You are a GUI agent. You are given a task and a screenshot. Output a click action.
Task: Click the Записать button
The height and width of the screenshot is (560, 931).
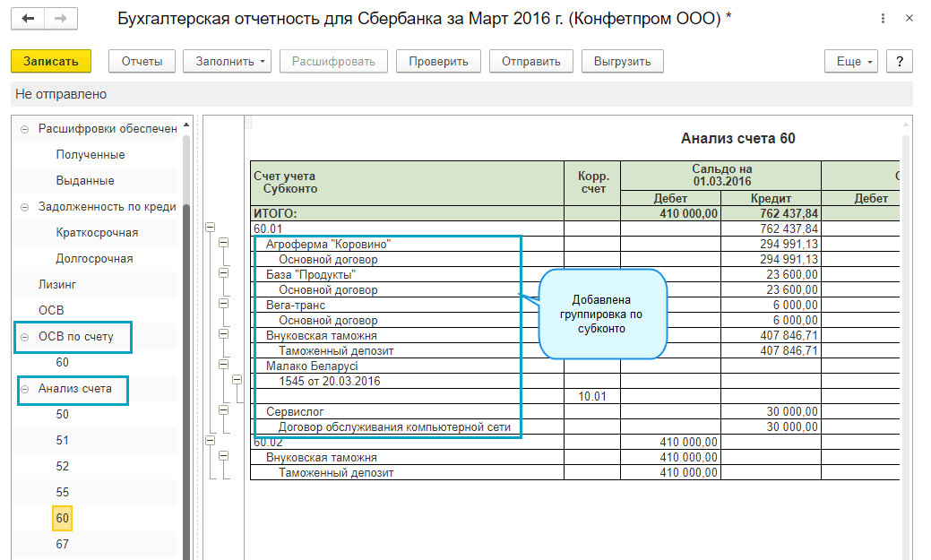[51, 61]
